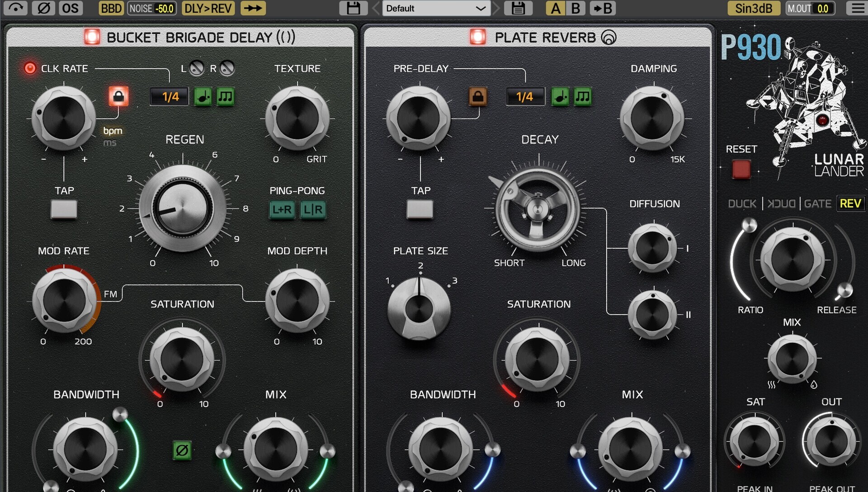Click the undo arrow icon in top bar

pos(15,8)
